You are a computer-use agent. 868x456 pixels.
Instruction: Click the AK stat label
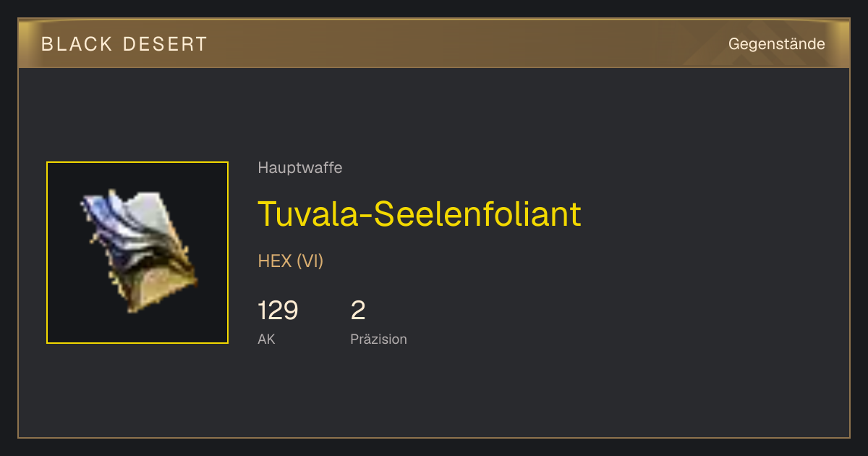(266, 339)
